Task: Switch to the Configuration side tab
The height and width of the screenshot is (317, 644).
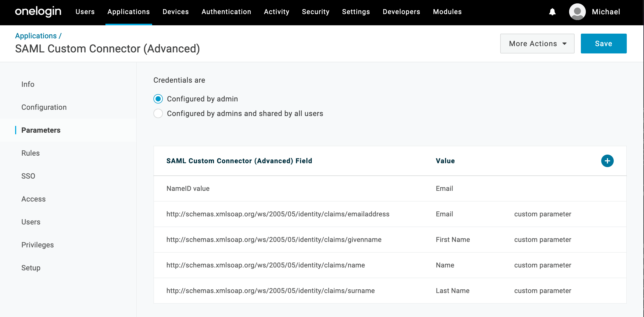Action: (44, 107)
